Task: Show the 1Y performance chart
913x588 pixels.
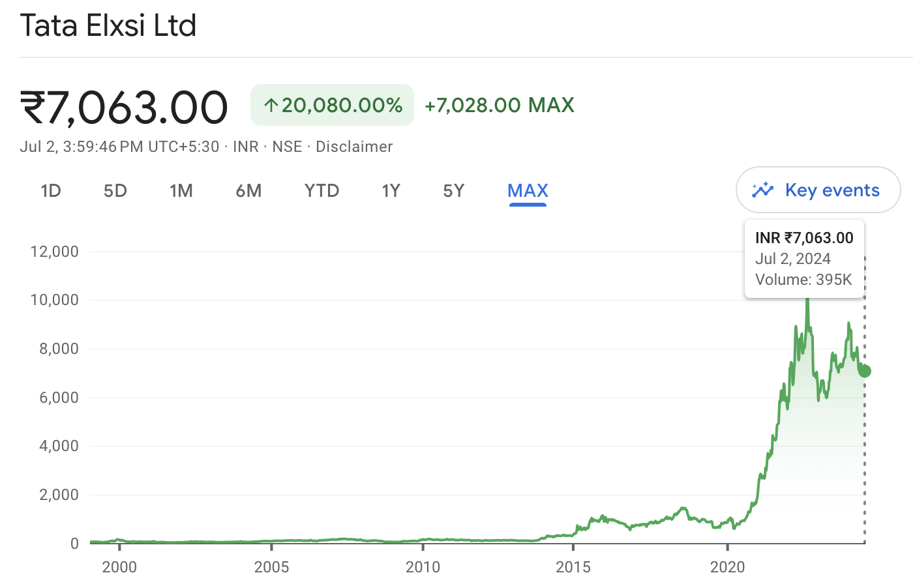Action: pyautogui.click(x=391, y=190)
